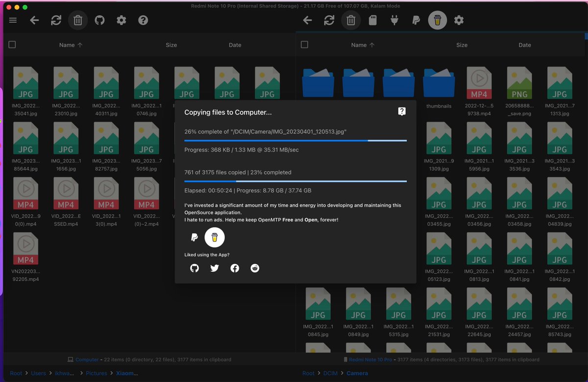Viewport: 588px width, 382px height.
Task: Sort device pane by Date column
Action: (x=525, y=45)
